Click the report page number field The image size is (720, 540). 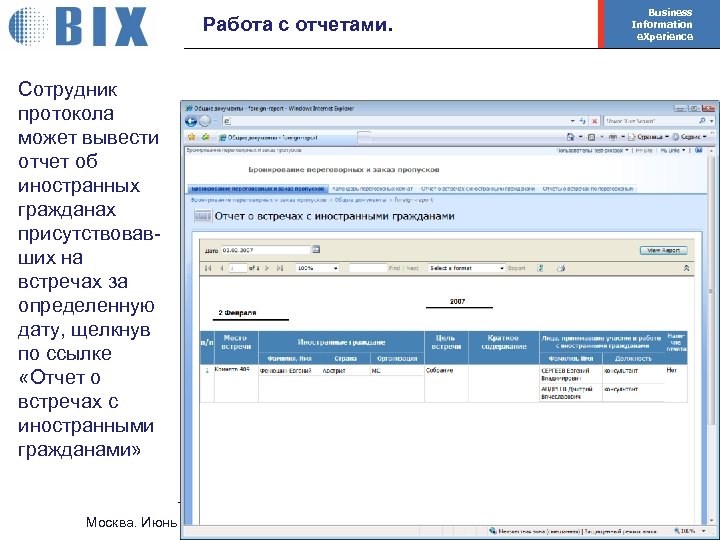pyautogui.click(x=238, y=268)
